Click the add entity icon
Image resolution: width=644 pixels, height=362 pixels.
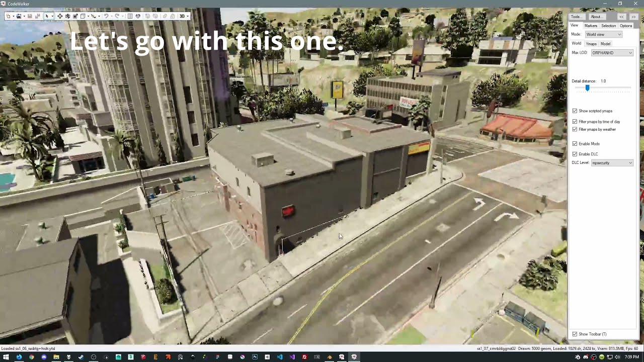pyautogui.click(x=147, y=16)
